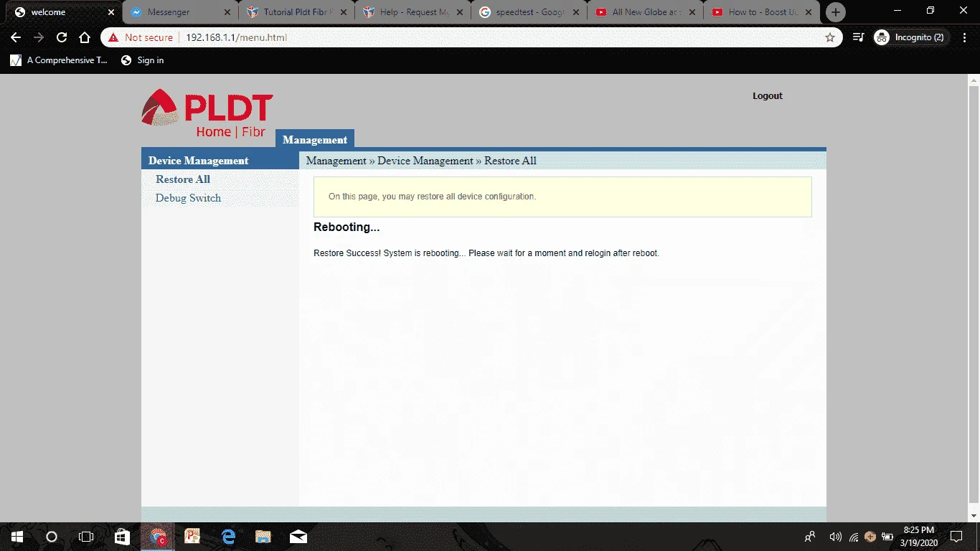The height and width of the screenshot is (551, 980).
Task: Click the browser back arrow
Action: coord(16,37)
